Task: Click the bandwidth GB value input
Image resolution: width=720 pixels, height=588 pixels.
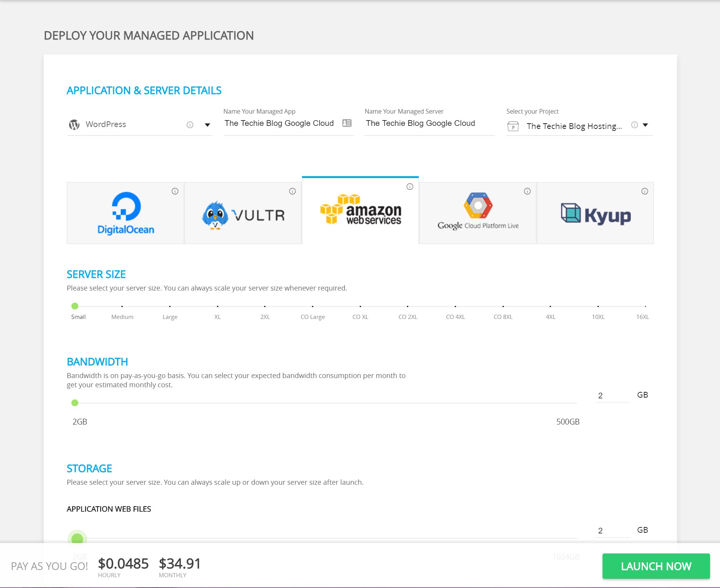Action: [x=612, y=395]
